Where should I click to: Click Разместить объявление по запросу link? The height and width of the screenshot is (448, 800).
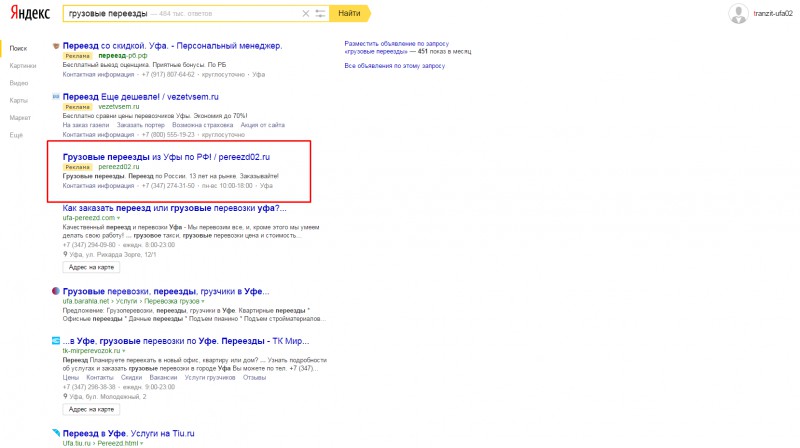point(396,44)
